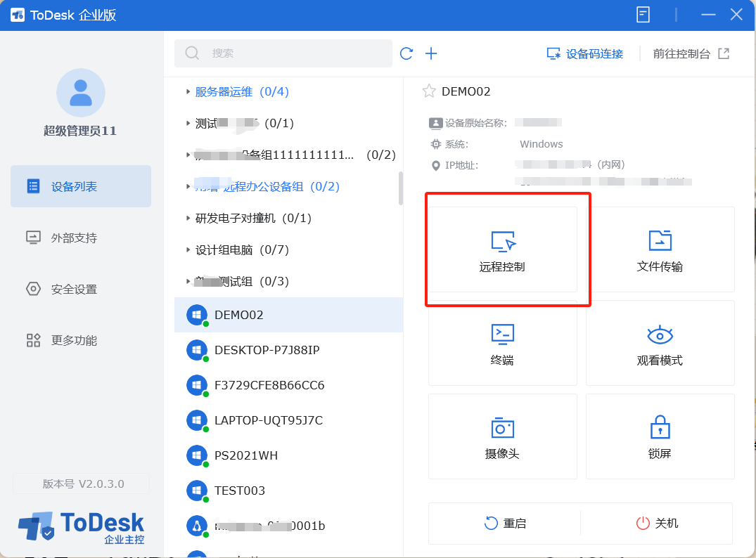This screenshot has height=558, width=756.
Task: Launch the 终端 terminal tool
Action: [x=503, y=335]
